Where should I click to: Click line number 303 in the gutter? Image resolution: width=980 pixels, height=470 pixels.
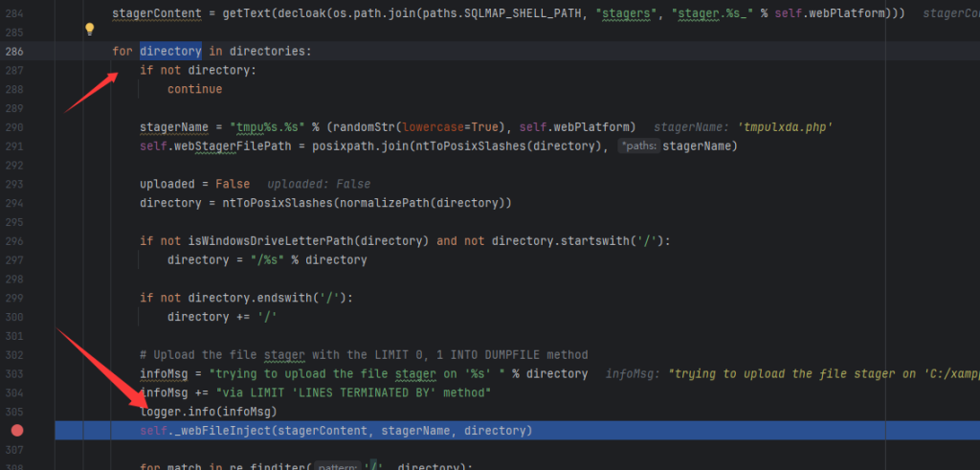[x=14, y=373]
